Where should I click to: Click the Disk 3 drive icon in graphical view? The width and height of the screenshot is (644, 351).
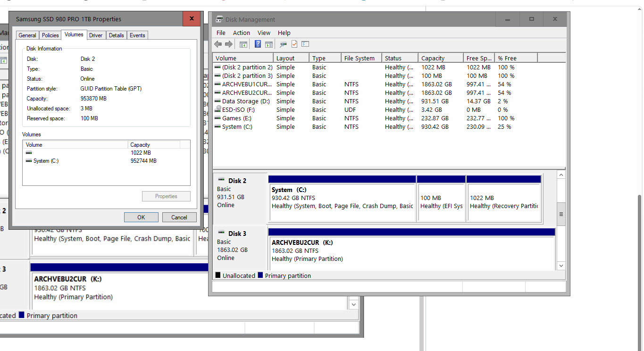[x=221, y=233]
